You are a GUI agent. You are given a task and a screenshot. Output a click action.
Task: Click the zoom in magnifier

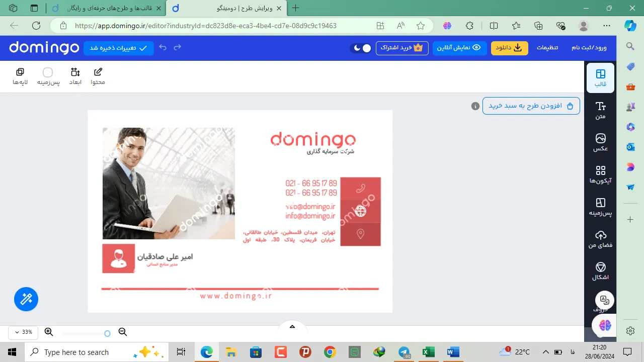(x=49, y=332)
